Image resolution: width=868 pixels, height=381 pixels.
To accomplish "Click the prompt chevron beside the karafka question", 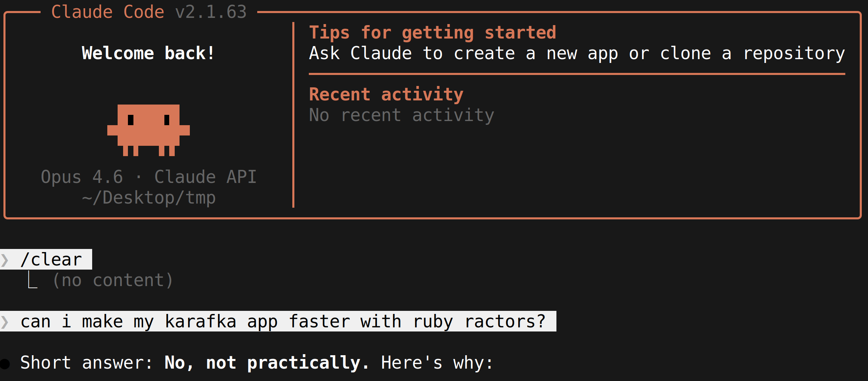I will [x=5, y=322].
